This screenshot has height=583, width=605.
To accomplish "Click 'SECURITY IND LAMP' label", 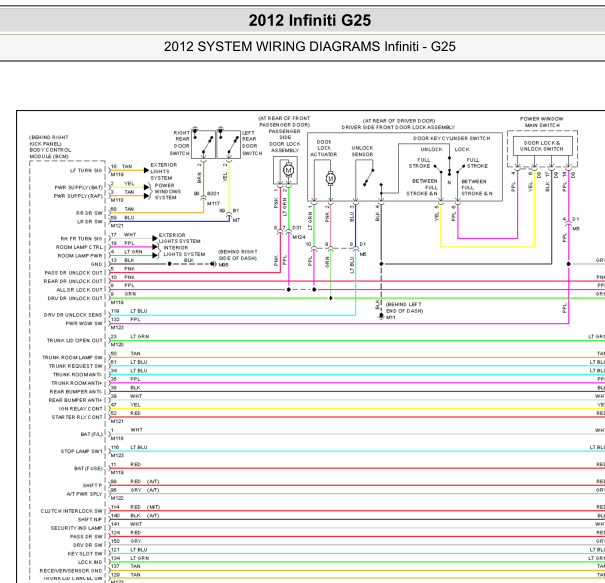I will tap(76, 528).
